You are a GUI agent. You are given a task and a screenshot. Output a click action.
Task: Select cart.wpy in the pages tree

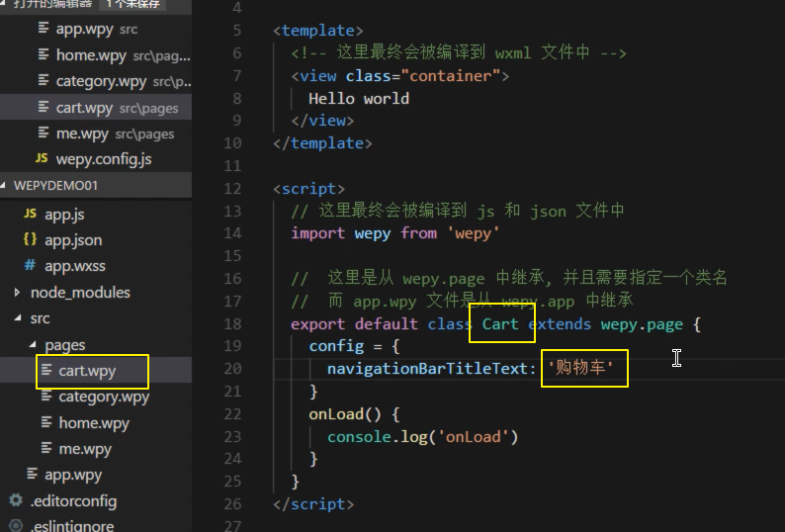pos(86,372)
